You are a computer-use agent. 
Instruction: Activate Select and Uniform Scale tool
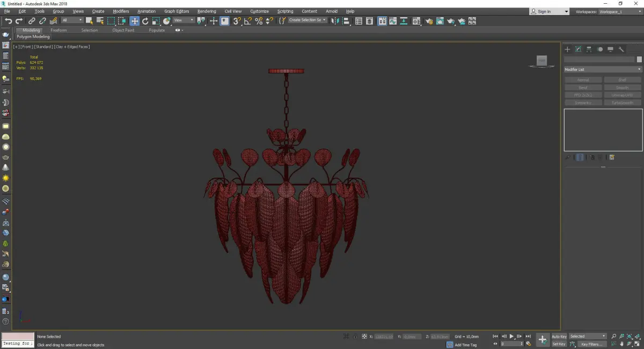point(156,21)
